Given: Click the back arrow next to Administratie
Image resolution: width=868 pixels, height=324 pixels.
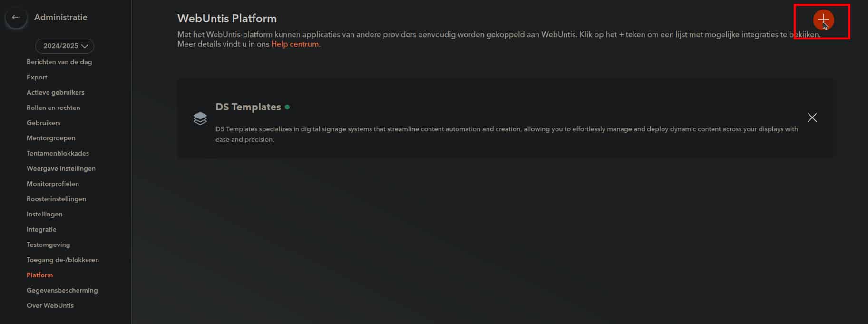Looking at the screenshot, I should tap(16, 18).
